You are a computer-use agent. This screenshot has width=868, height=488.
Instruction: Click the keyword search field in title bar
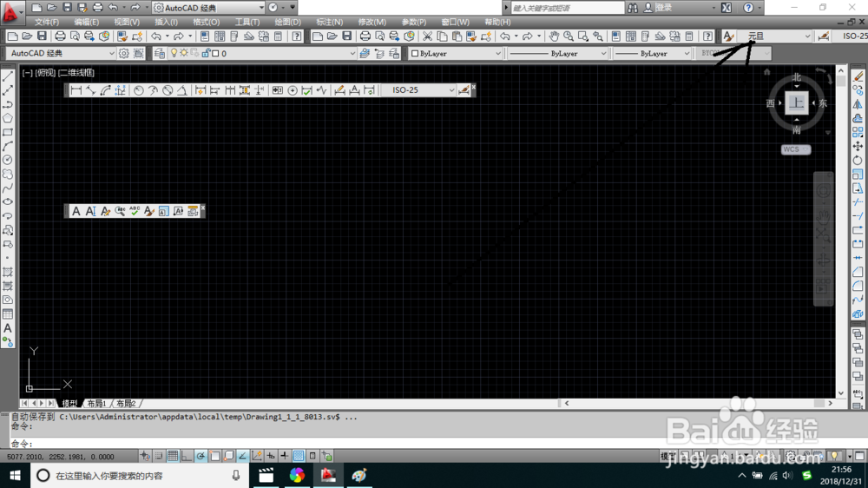567,8
